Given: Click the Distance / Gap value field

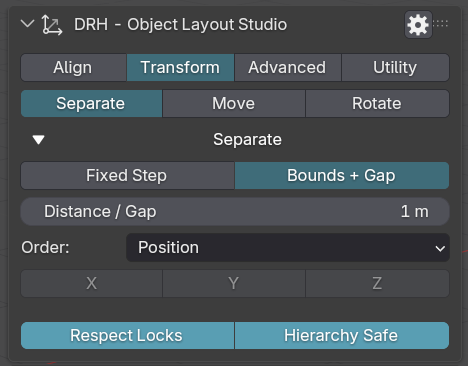Looking at the screenshot, I should pos(235,211).
